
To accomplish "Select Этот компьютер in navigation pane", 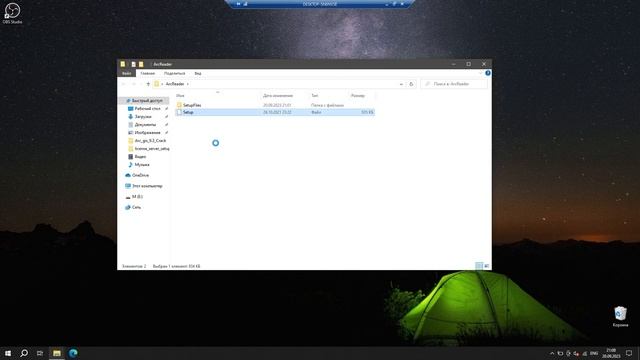I will coord(147,186).
